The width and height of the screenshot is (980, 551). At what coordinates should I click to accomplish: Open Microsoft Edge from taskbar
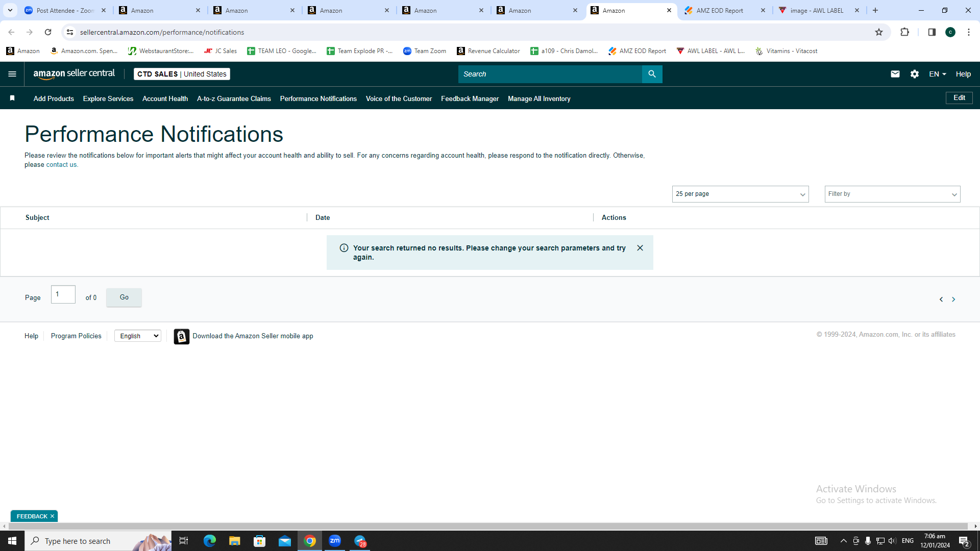click(210, 541)
